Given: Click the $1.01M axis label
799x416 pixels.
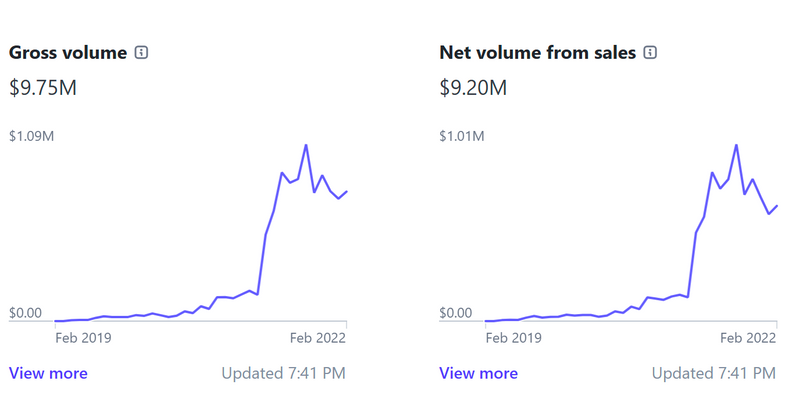Looking at the screenshot, I should tap(461, 136).
